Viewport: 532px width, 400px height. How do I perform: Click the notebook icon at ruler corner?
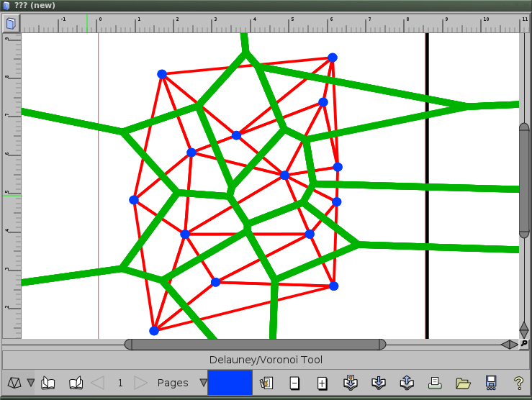(10, 24)
